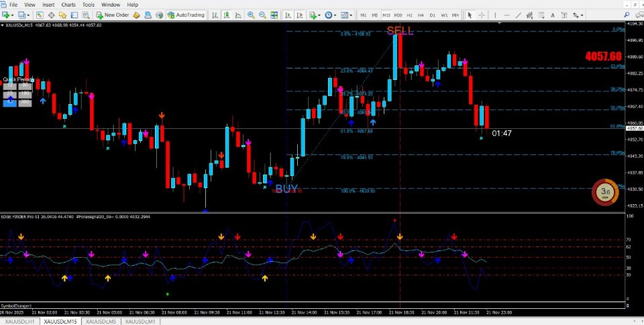This screenshot has width=644, height=325.
Task: Select the H4 timeframe button
Action: pos(421,15)
